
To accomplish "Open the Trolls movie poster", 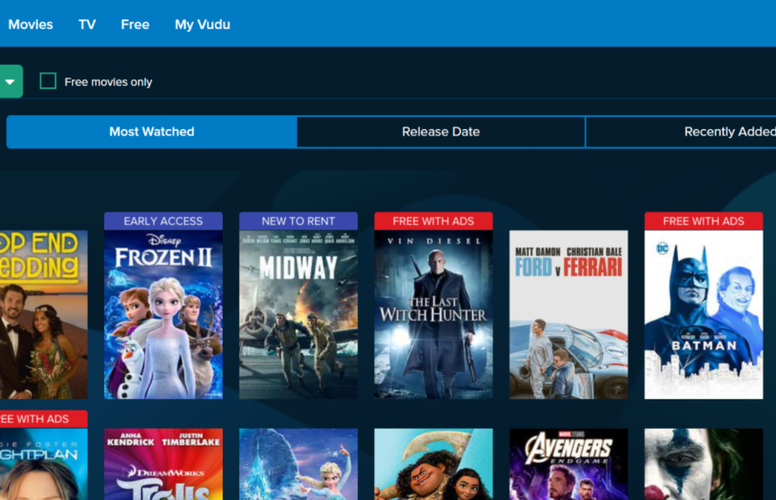I will pos(163,464).
